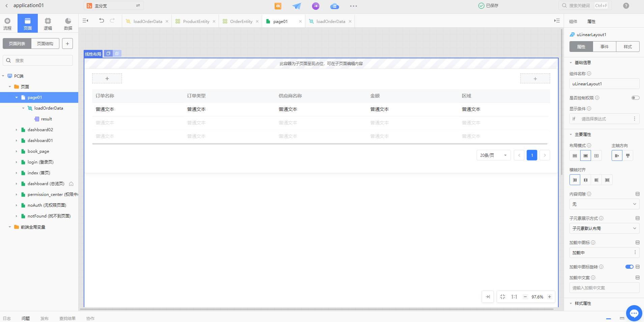The width and height of the screenshot is (644, 322).
Task: Select the first 横轴对齐 alignment option
Action: 575,180
